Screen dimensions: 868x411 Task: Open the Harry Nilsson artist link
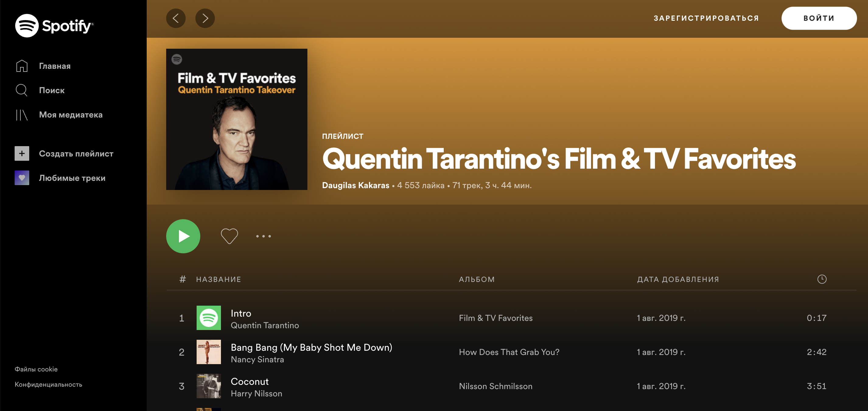pos(257,393)
